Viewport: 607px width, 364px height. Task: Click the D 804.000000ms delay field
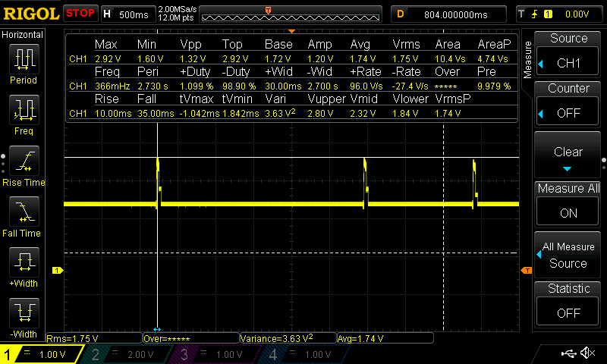pos(448,14)
